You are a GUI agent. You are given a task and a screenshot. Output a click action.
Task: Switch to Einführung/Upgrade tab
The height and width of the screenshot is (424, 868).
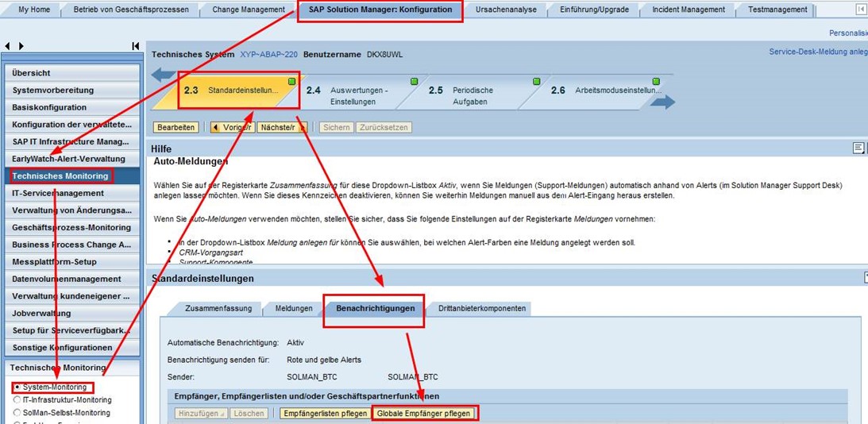(x=594, y=10)
